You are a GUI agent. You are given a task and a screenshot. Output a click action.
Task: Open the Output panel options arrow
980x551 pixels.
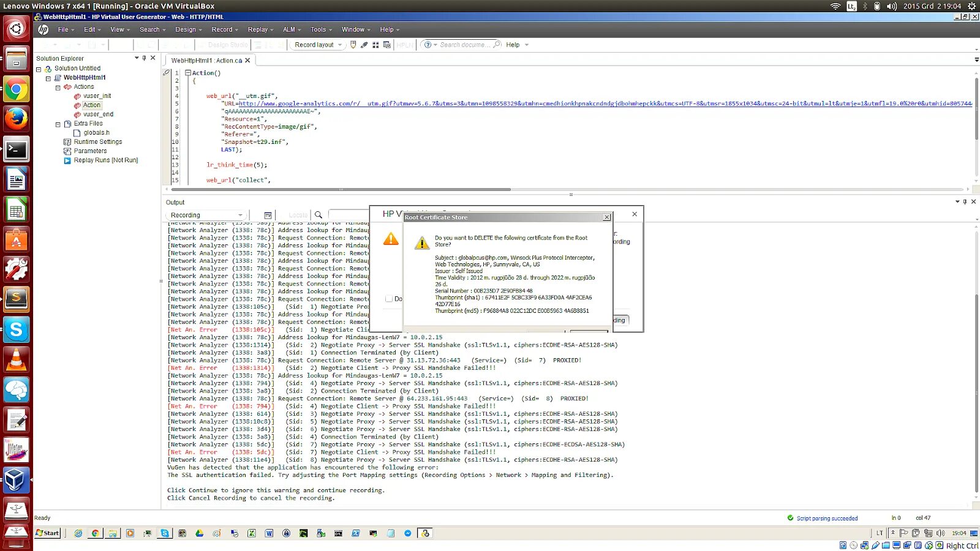pyautogui.click(x=957, y=201)
